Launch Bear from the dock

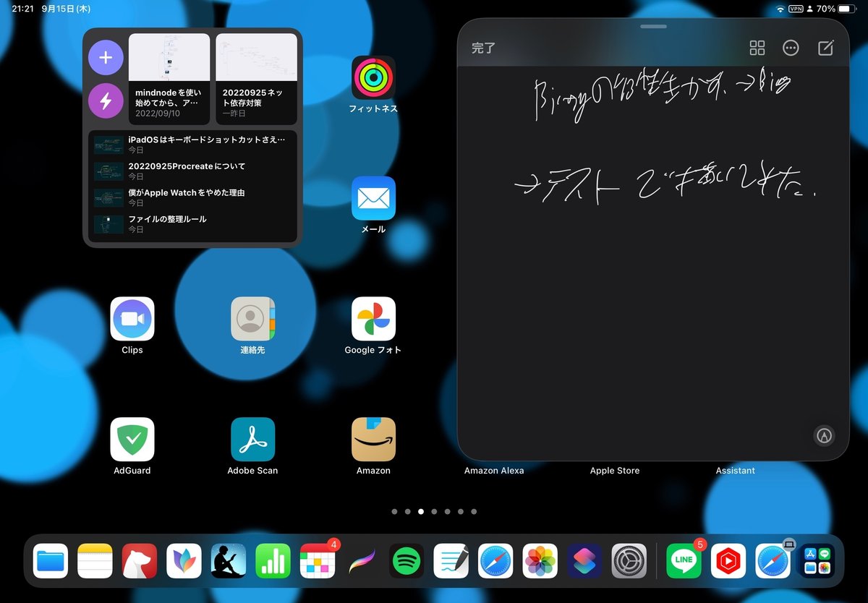click(140, 561)
